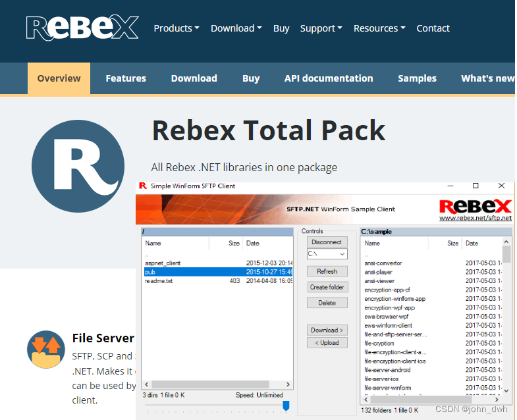
Task: Click local list vertical scrollbar up arrow
Action: tap(506, 242)
